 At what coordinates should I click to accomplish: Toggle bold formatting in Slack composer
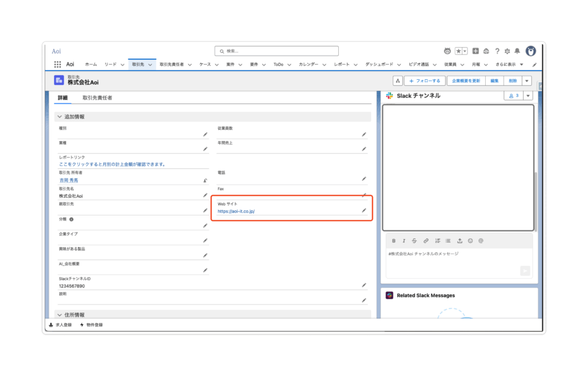pyautogui.click(x=393, y=241)
